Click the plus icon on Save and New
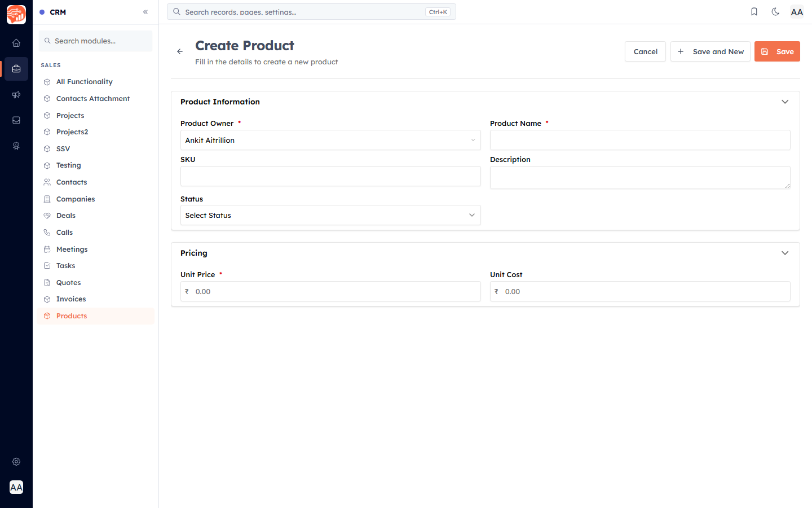Image resolution: width=812 pixels, height=508 pixels. point(681,51)
